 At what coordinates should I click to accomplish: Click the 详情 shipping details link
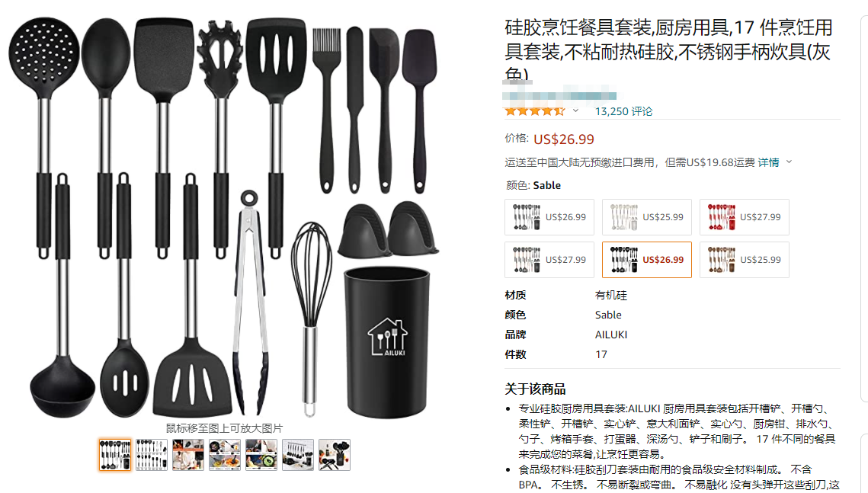(768, 162)
